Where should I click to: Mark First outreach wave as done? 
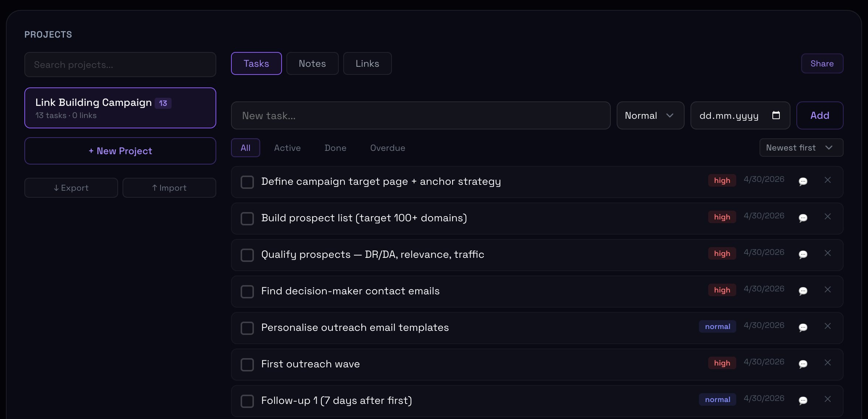(247, 365)
